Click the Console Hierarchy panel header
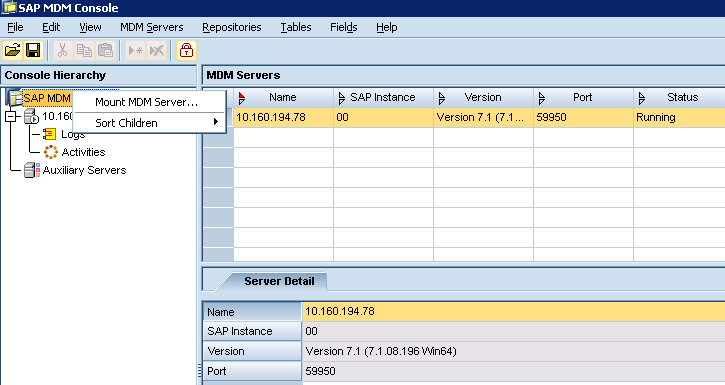The width and height of the screenshot is (725, 385). pyautogui.click(x=98, y=75)
